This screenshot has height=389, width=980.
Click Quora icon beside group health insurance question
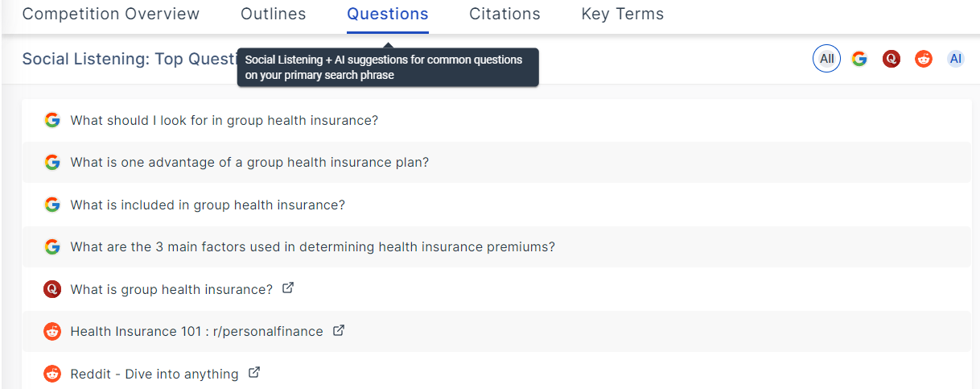coord(52,289)
